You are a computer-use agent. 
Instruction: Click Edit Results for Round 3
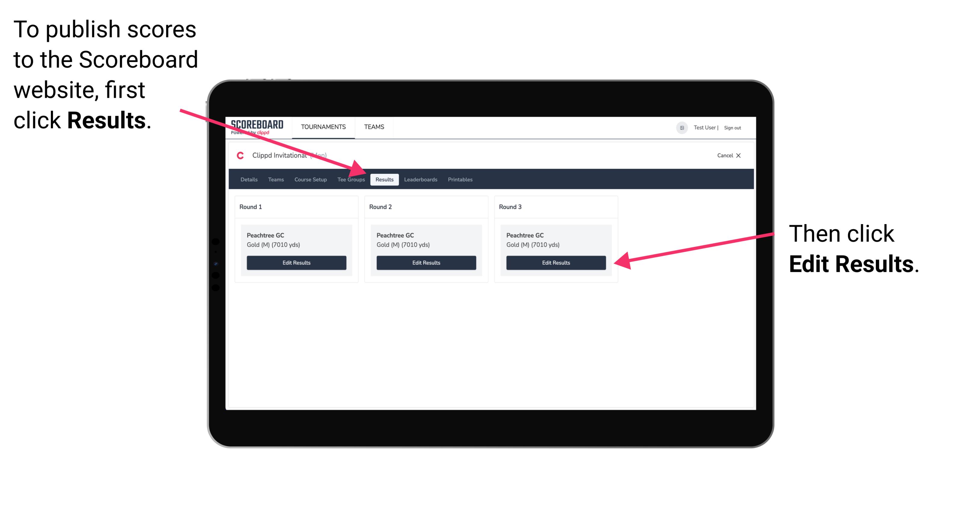coord(555,262)
